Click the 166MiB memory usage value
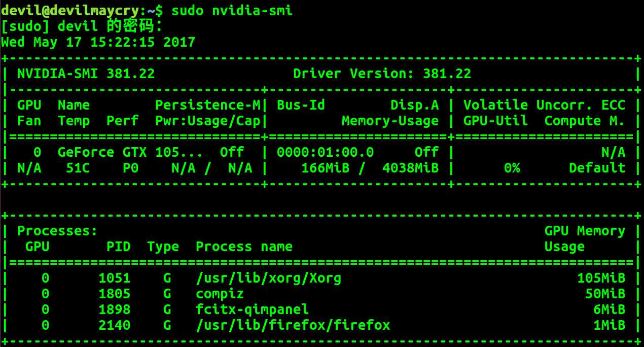The image size is (644, 347). pos(325,168)
